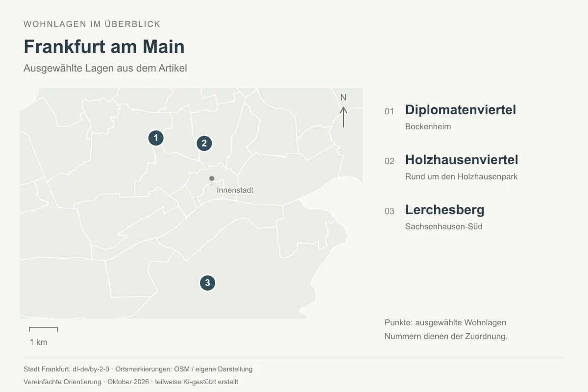
Task: Click the 1 km scale bar
Action: pos(43,329)
